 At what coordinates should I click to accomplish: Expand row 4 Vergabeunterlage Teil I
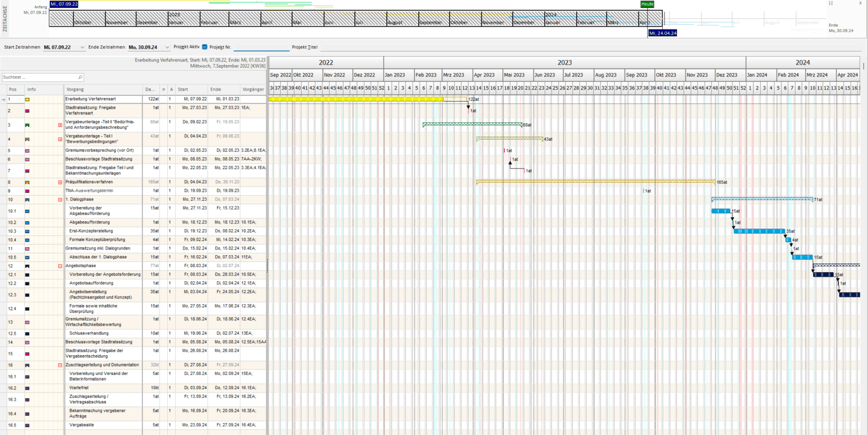(60, 139)
